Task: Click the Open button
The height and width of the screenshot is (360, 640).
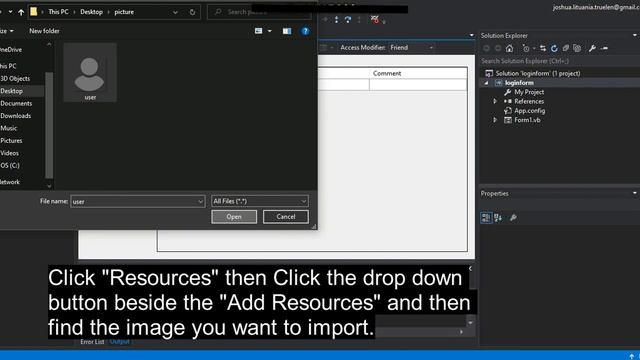Action: [234, 217]
